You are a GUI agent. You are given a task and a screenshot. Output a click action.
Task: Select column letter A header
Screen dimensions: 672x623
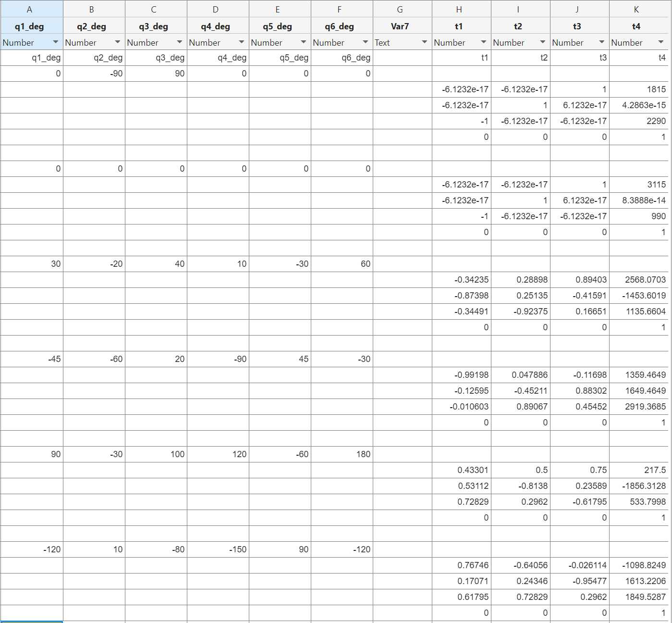tap(30, 9)
